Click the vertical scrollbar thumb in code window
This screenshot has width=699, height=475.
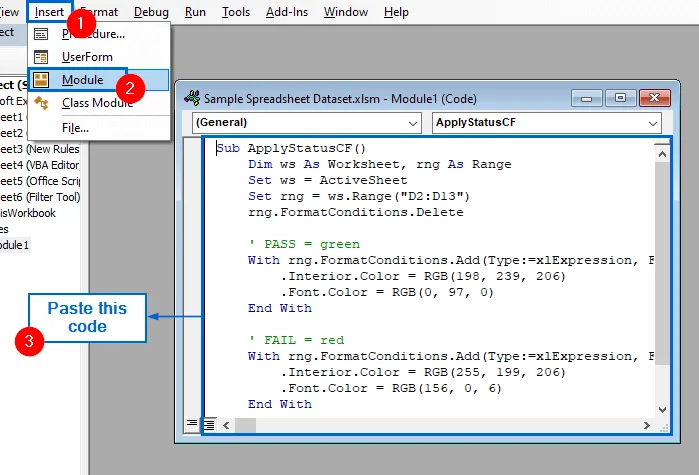tap(662, 264)
